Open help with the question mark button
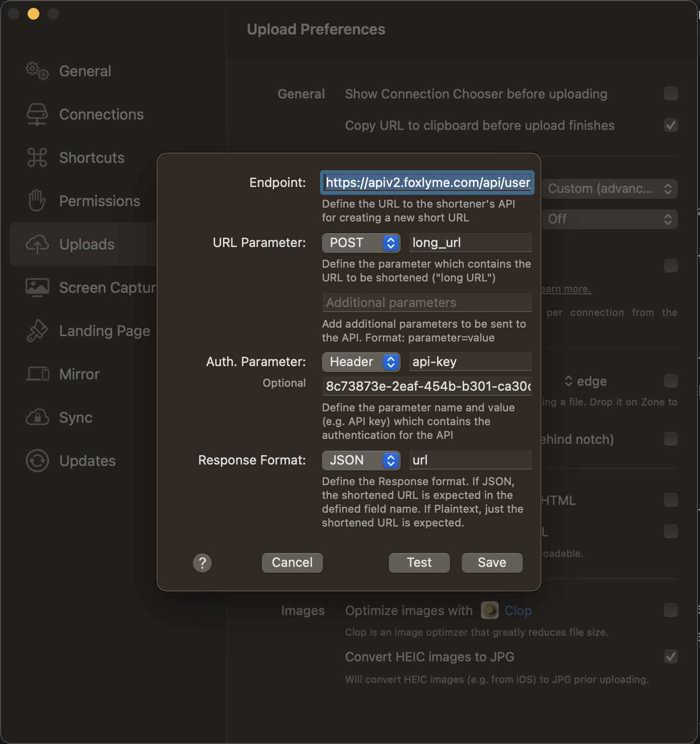 202,563
